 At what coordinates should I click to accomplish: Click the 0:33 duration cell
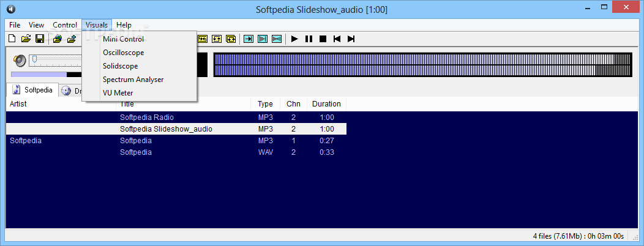[326, 152]
